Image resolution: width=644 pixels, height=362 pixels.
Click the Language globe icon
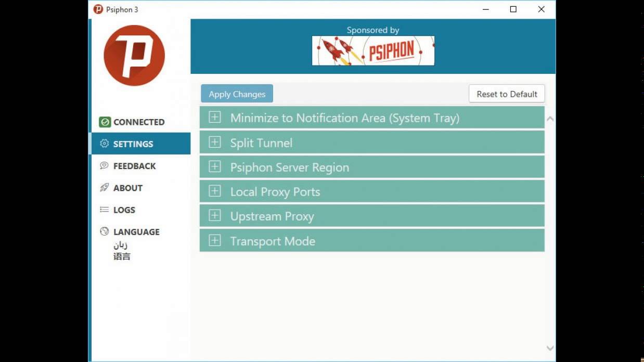pos(104,231)
